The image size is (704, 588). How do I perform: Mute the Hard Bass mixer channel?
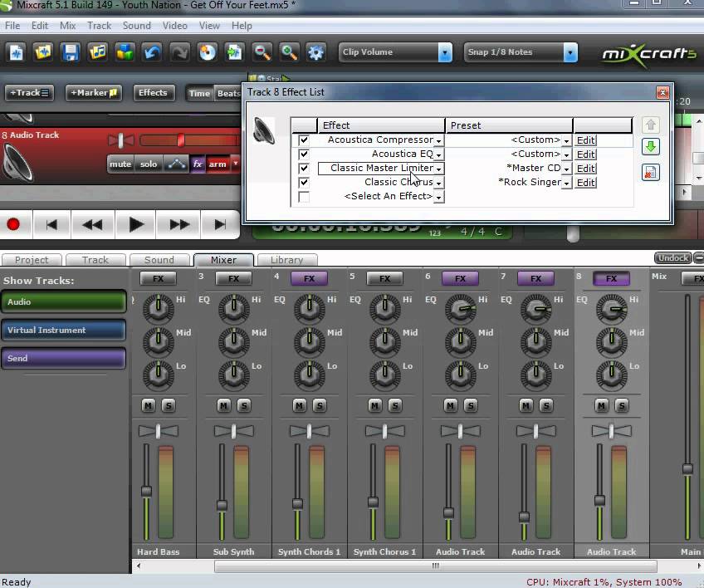pos(148,406)
